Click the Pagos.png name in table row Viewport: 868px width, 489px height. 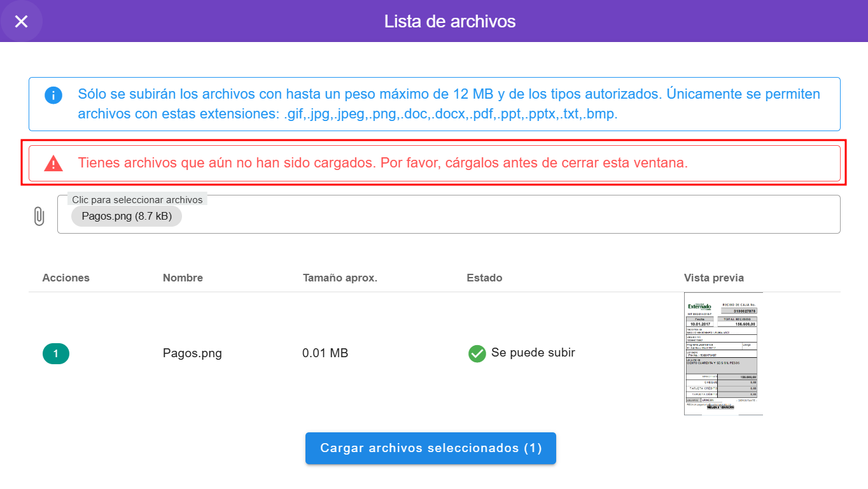[x=192, y=353]
